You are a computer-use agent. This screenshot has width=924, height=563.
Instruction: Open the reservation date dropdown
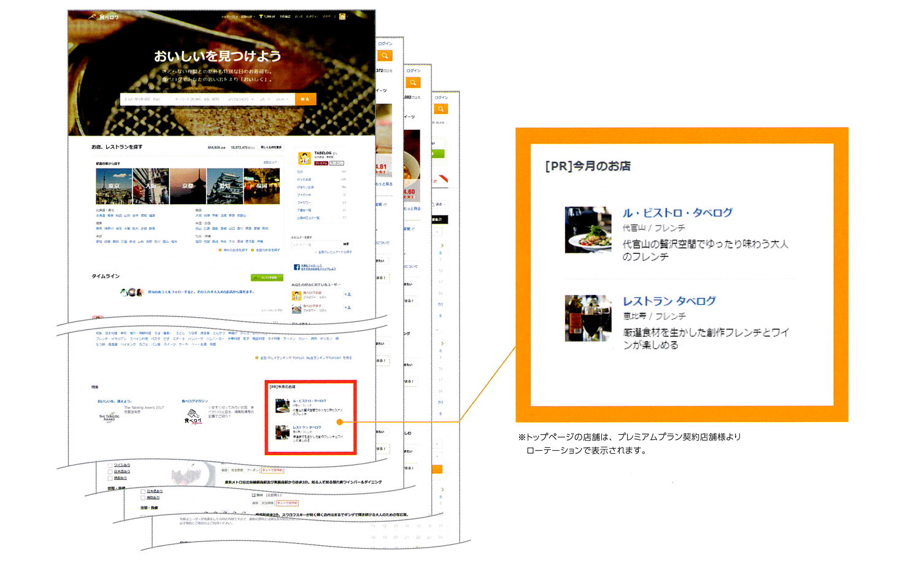click(241, 99)
